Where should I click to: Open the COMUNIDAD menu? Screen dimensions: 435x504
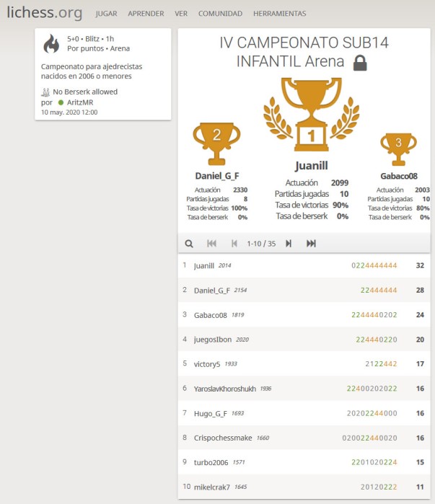tap(220, 14)
